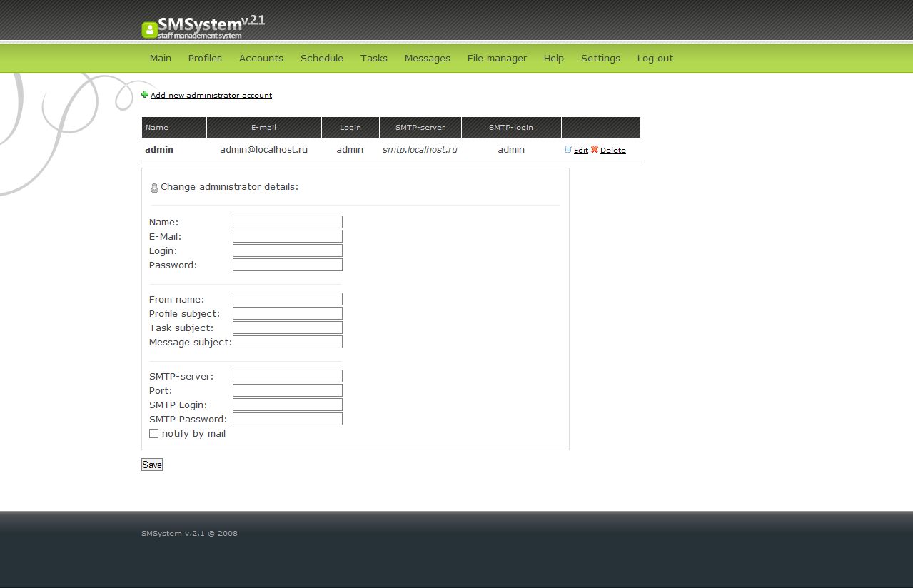Screen dimensions: 913x588
Task: Click the red X delete icon
Action: pyautogui.click(x=595, y=150)
